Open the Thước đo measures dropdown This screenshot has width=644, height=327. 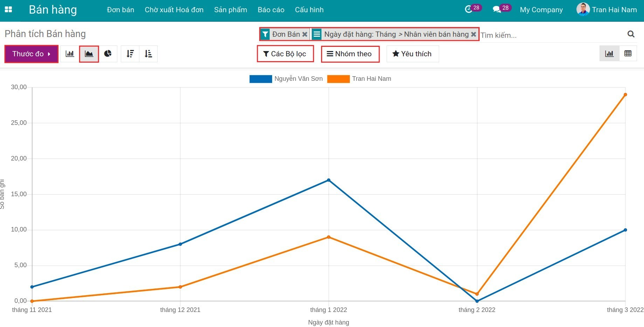(x=32, y=54)
